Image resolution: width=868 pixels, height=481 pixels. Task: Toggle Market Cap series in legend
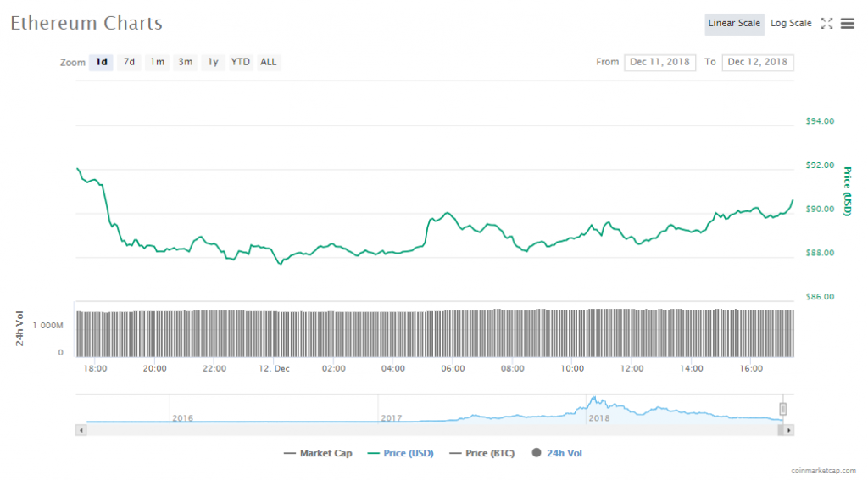[318, 454]
